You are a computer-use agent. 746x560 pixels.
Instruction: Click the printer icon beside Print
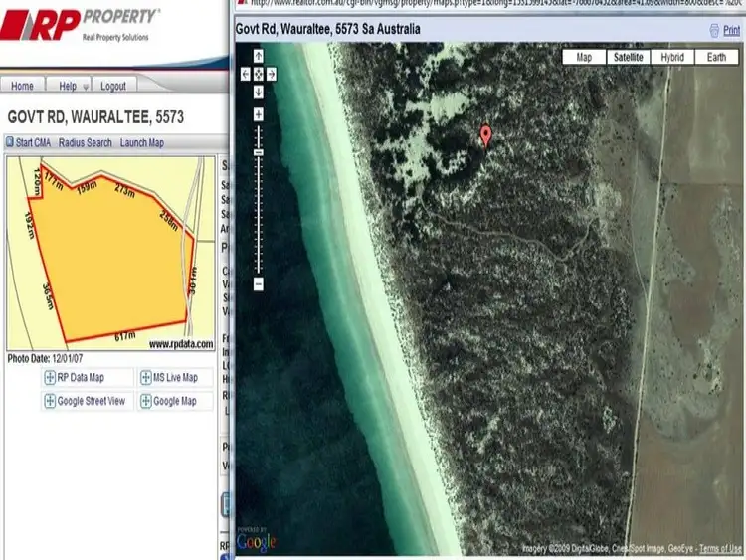pos(714,31)
